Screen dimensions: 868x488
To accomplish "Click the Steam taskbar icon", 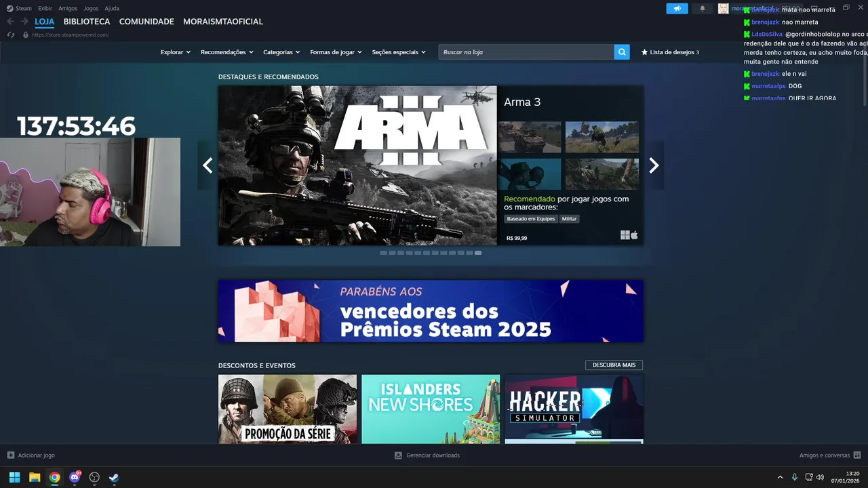I will point(114,477).
